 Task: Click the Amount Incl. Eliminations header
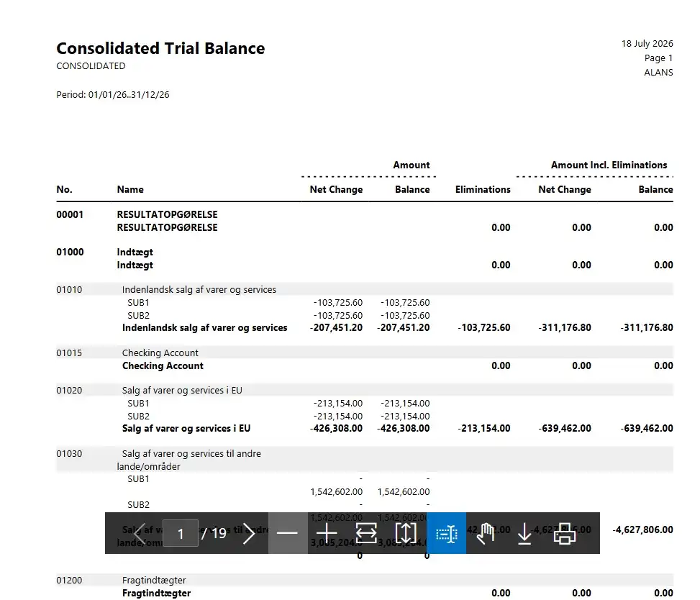coord(609,165)
